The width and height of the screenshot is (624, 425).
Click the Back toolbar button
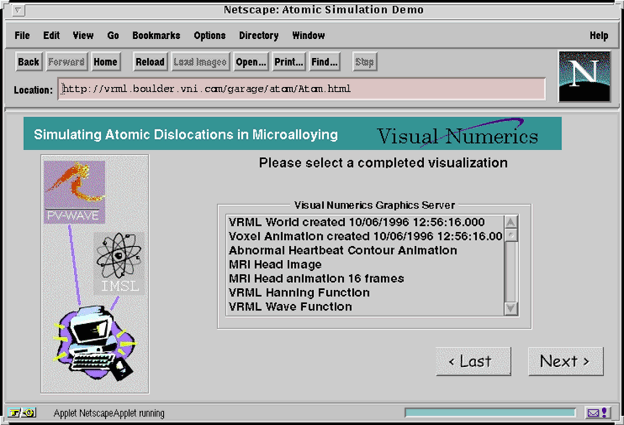(x=29, y=62)
